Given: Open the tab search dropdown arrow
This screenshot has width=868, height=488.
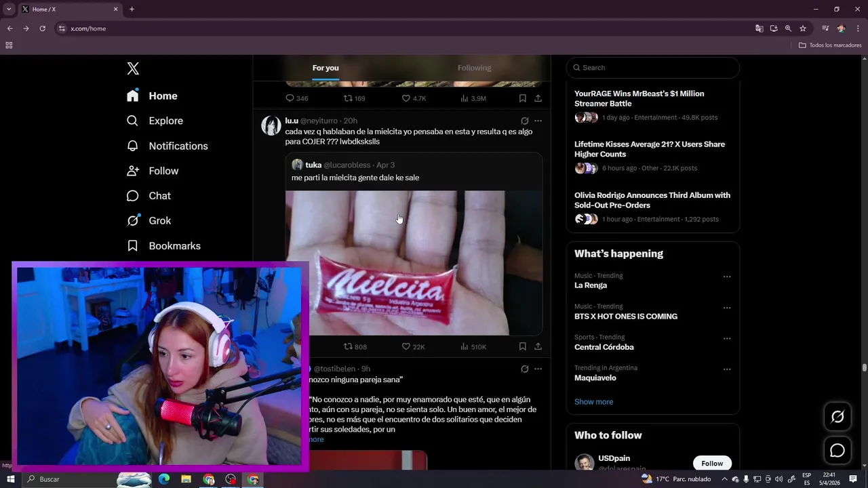Looking at the screenshot, I should (x=9, y=9).
